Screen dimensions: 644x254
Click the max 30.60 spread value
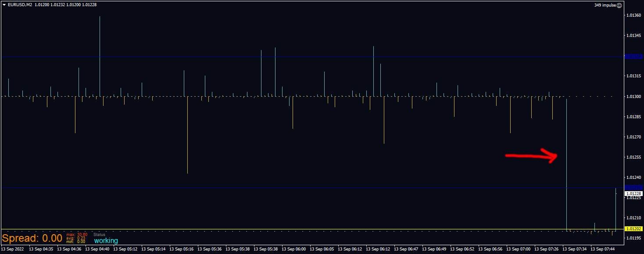click(77, 235)
